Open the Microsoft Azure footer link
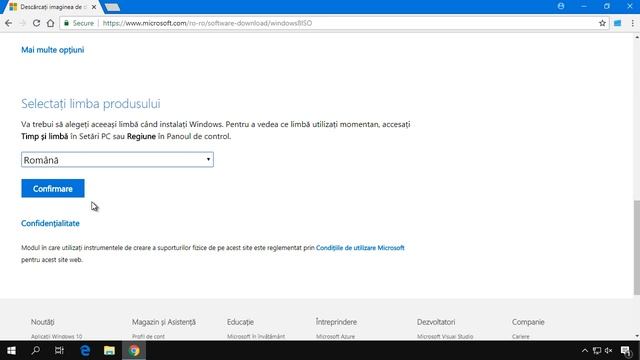640x360 pixels. (x=335, y=336)
